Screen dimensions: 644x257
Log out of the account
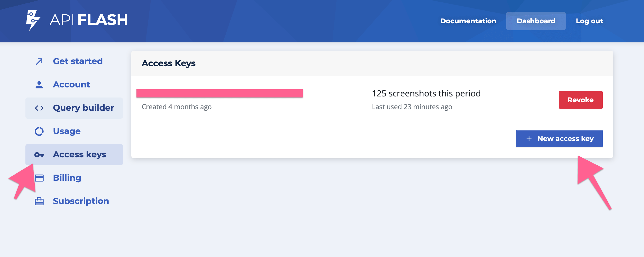tap(589, 21)
